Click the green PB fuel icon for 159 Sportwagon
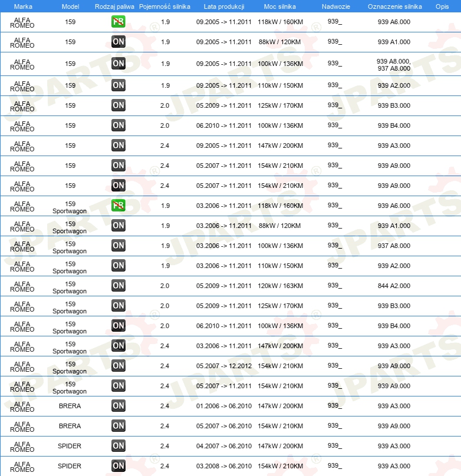Image resolution: width=461 pixels, height=476 pixels. (x=118, y=206)
